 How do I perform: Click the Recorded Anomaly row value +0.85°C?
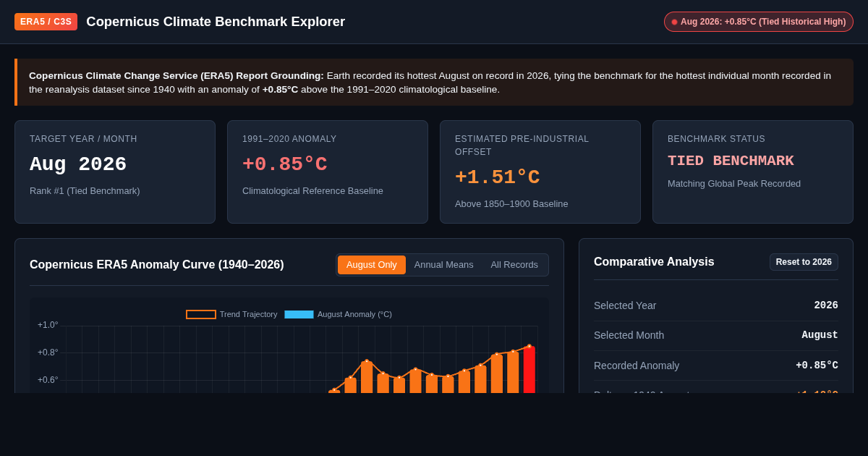click(x=817, y=366)
